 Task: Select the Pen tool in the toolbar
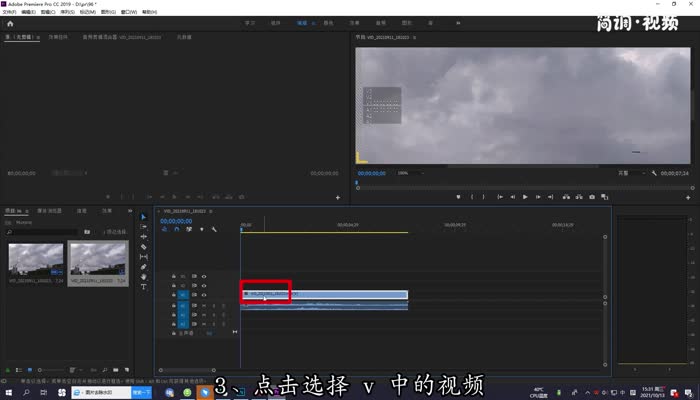click(x=144, y=266)
